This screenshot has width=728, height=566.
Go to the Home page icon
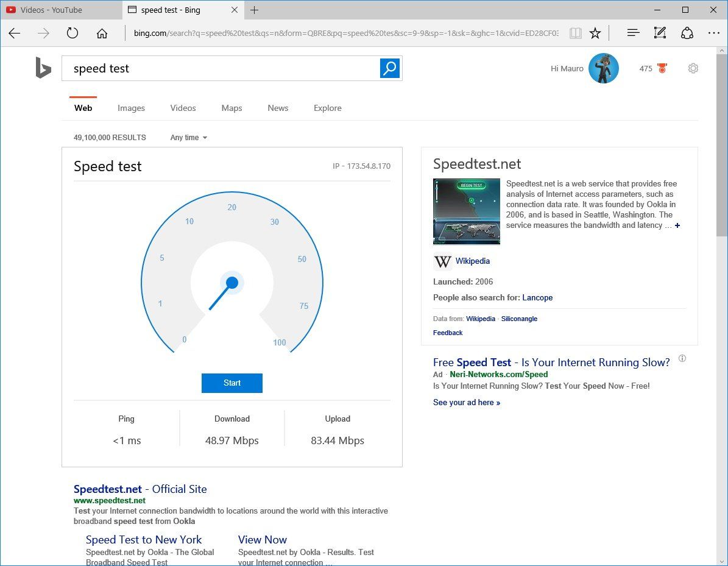pyautogui.click(x=102, y=33)
